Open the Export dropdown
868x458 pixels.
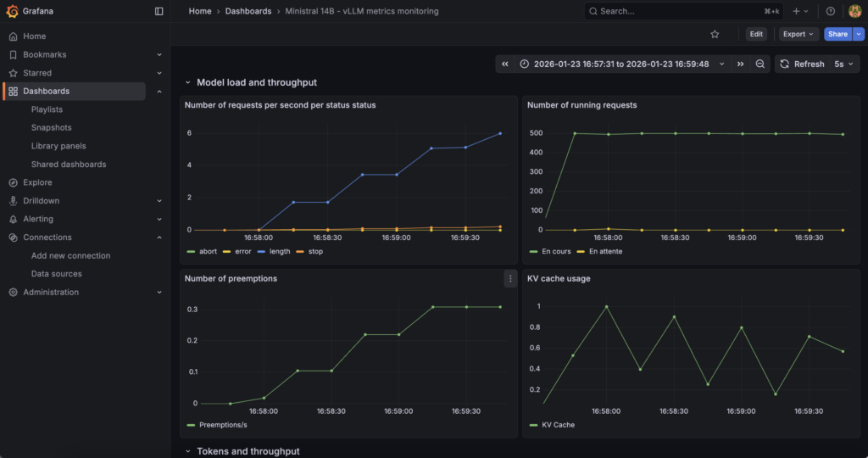pyautogui.click(x=798, y=34)
